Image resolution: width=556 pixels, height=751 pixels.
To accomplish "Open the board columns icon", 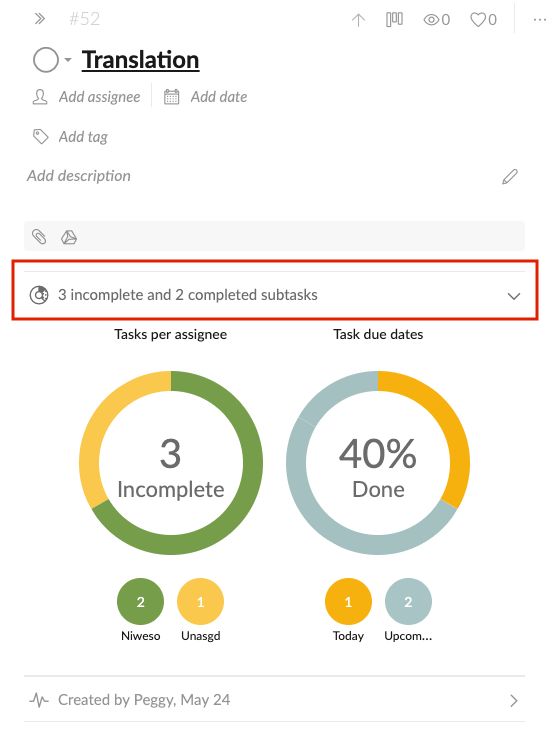I will coord(394,20).
